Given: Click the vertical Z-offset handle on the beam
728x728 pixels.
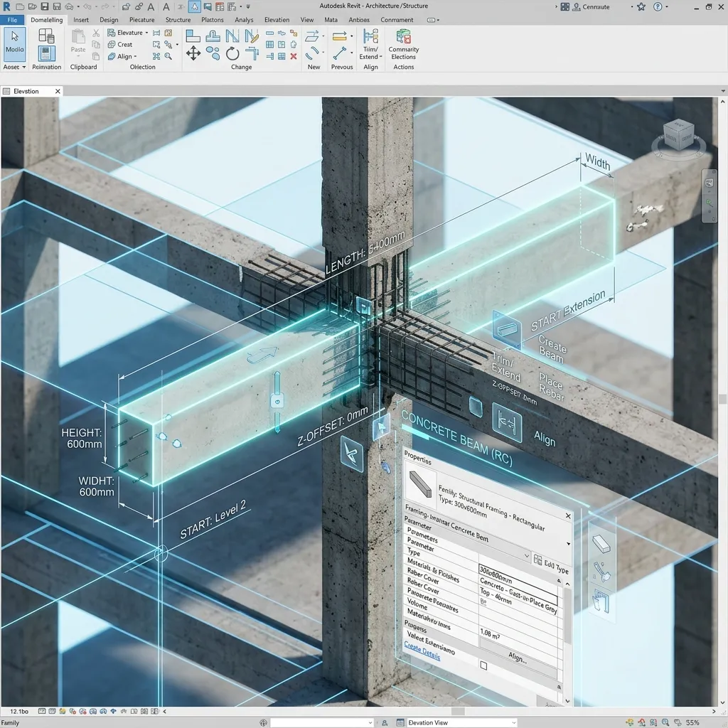Looking at the screenshot, I should 277,401.
